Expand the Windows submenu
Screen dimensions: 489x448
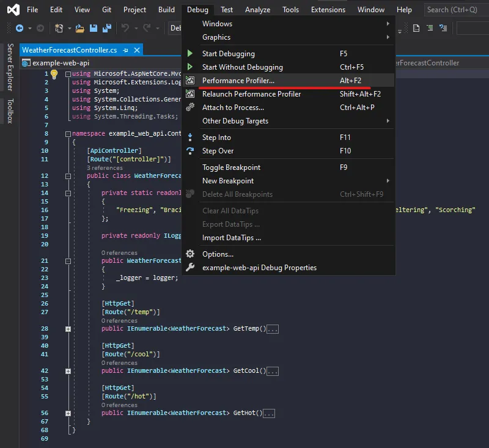[x=288, y=24]
